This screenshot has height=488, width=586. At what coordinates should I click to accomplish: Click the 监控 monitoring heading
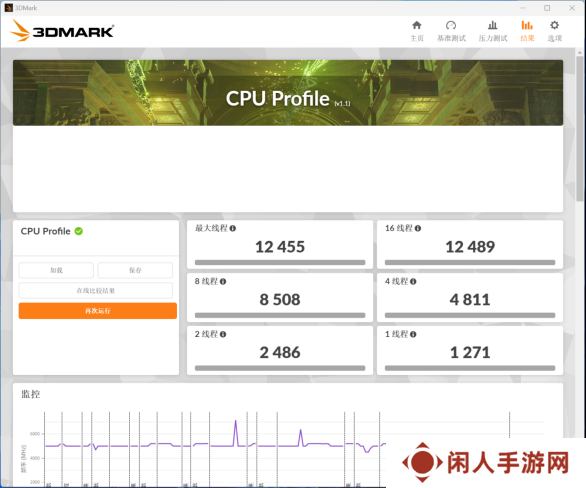point(31,394)
